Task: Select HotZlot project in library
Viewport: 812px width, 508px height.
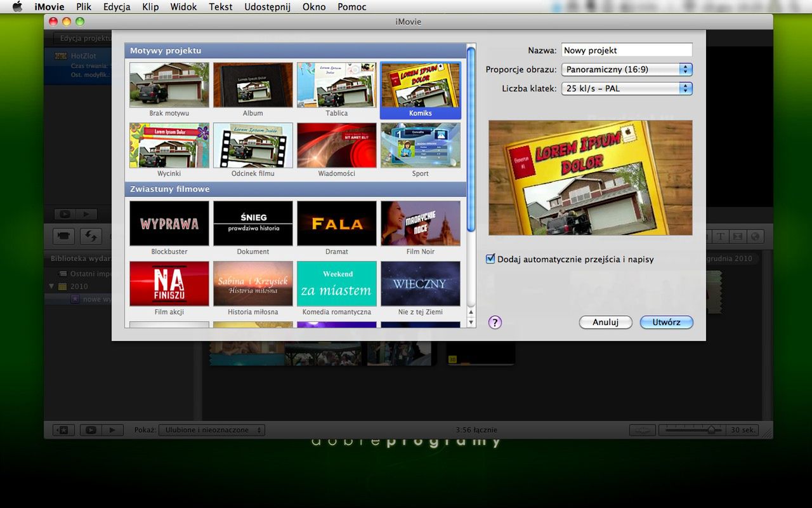Action: click(x=78, y=65)
